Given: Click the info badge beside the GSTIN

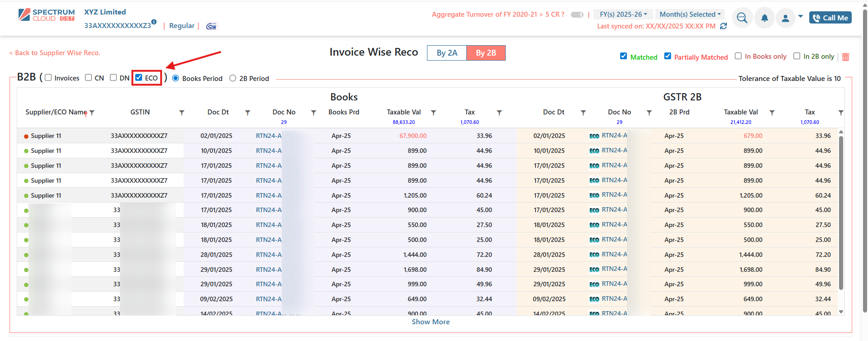Looking at the screenshot, I should pyautogui.click(x=154, y=22).
